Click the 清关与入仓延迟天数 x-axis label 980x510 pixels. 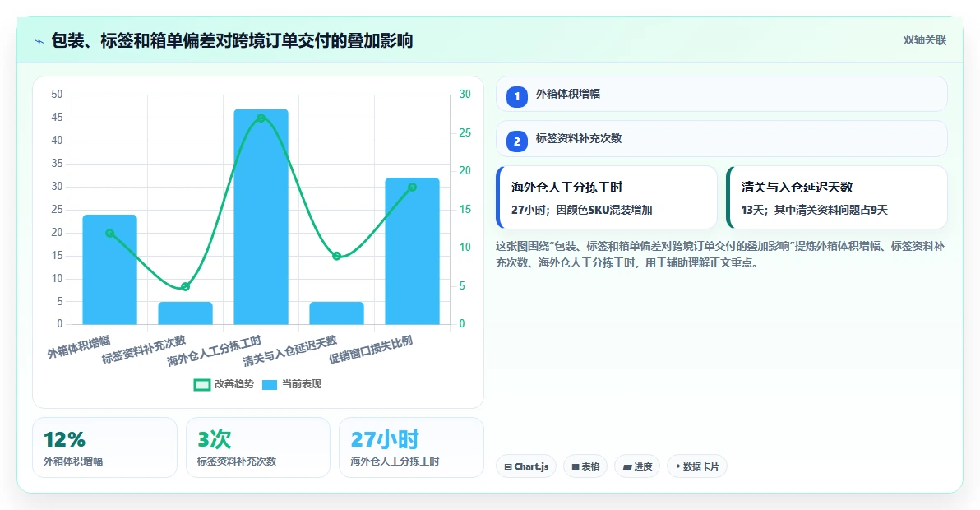pyautogui.click(x=289, y=350)
